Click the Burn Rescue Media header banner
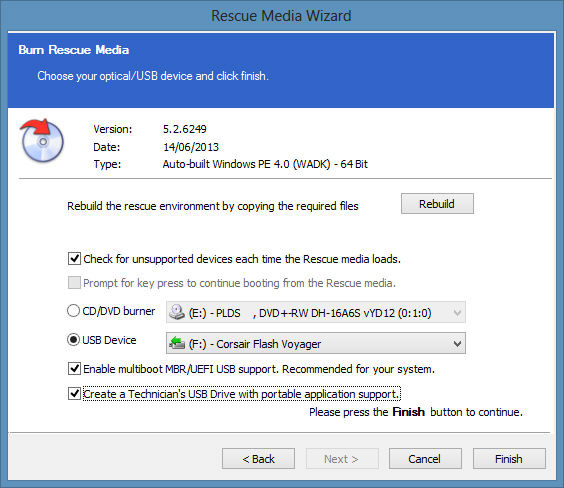This screenshot has width=564, height=488. pyautogui.click(x=281, y=70)
